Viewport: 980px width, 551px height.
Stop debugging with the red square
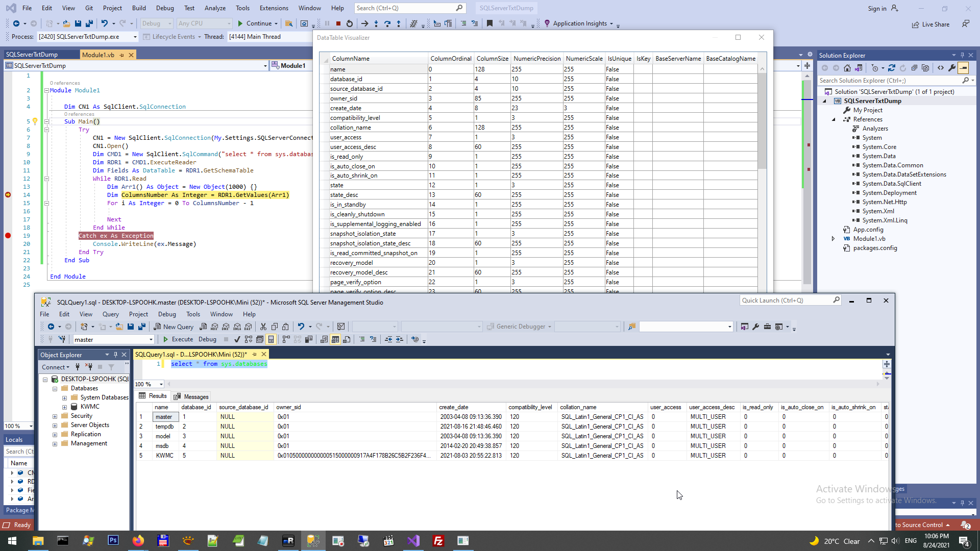(x=338, y=23)
